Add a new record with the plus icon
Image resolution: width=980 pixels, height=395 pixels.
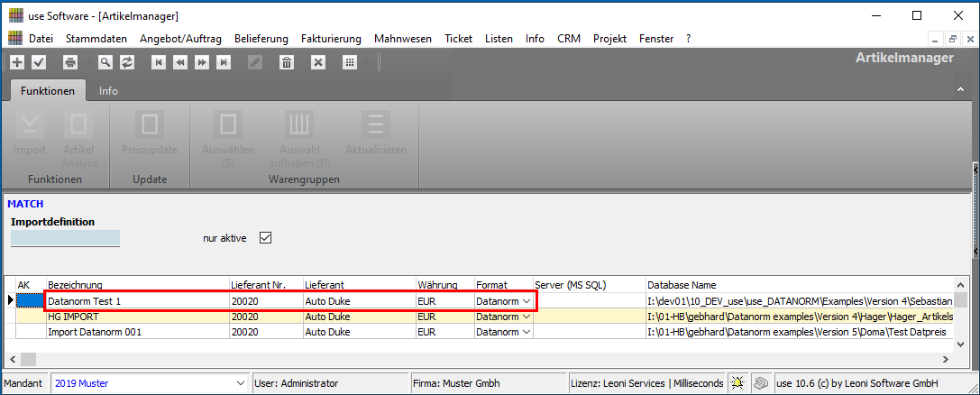[x=18, y=62]
